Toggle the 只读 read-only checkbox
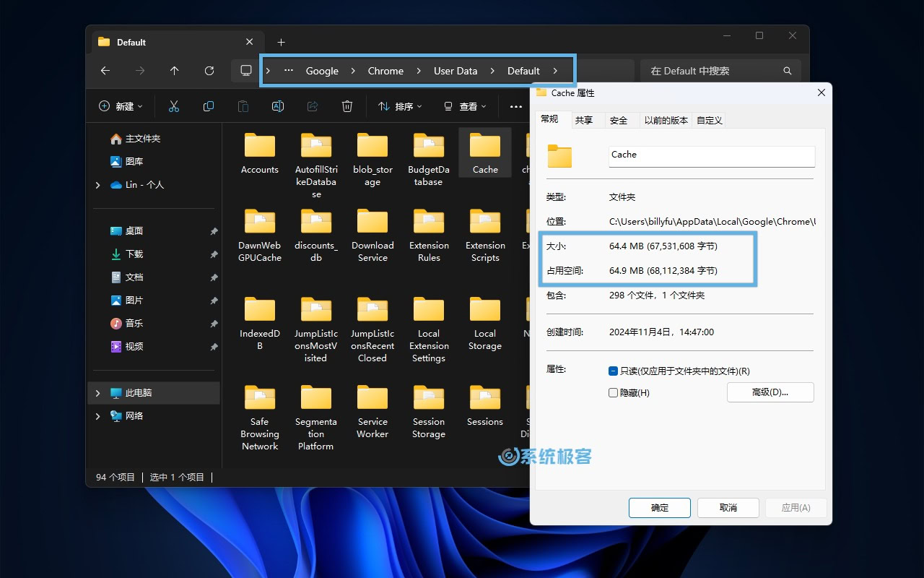This screenshot has width=924, height=578. pos(613,371)
